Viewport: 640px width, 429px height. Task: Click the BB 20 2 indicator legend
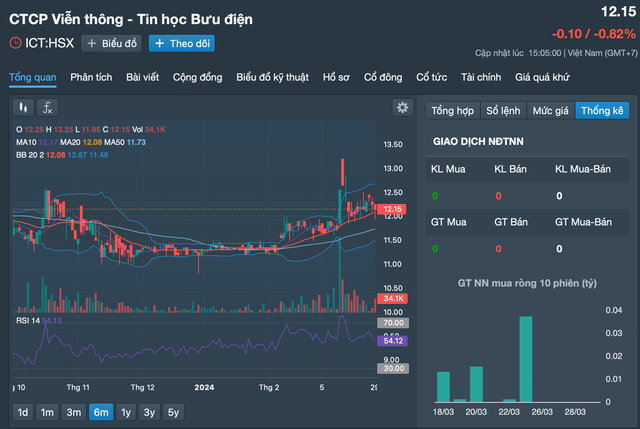click(32, 155)
